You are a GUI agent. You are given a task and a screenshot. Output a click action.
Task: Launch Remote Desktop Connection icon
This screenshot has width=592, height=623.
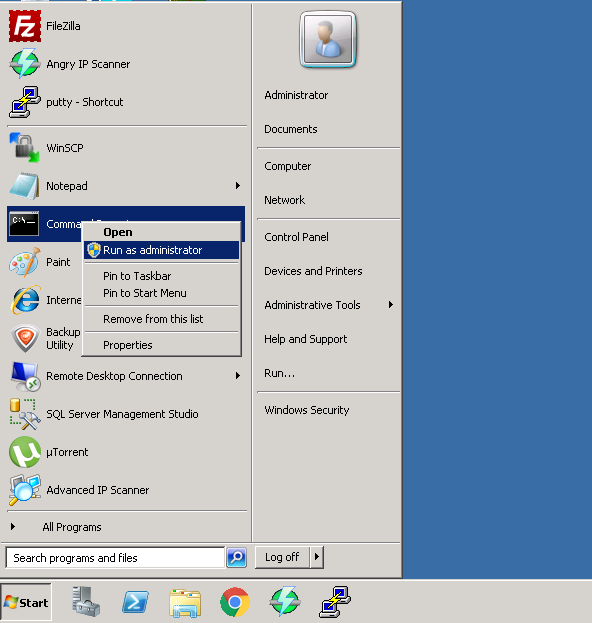(26, 376)
